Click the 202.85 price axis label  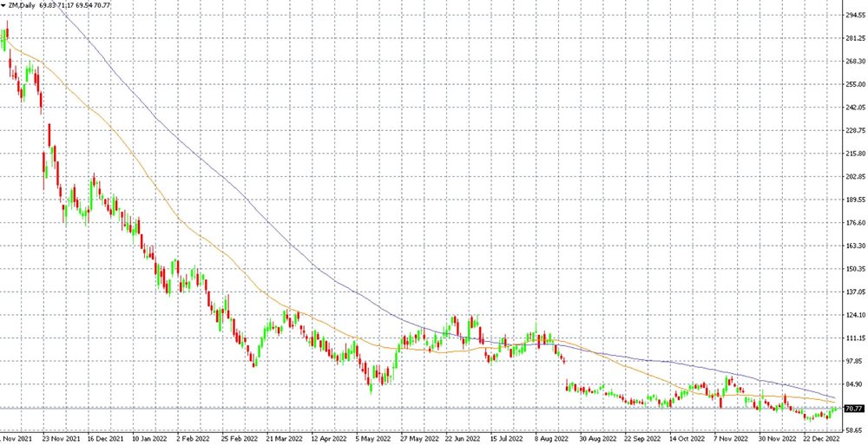854,176
